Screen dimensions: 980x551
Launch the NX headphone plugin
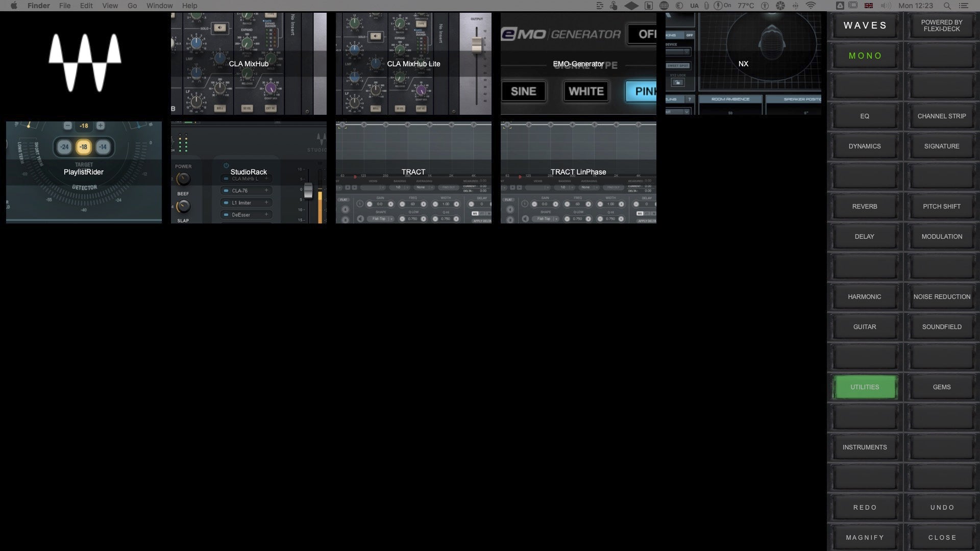tap(743, 64)
